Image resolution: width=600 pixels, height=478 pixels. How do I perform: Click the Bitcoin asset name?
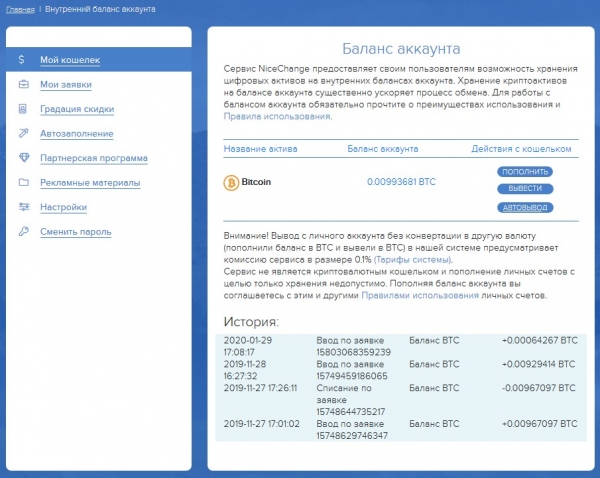pyautogui.click(x=256, y=182)
